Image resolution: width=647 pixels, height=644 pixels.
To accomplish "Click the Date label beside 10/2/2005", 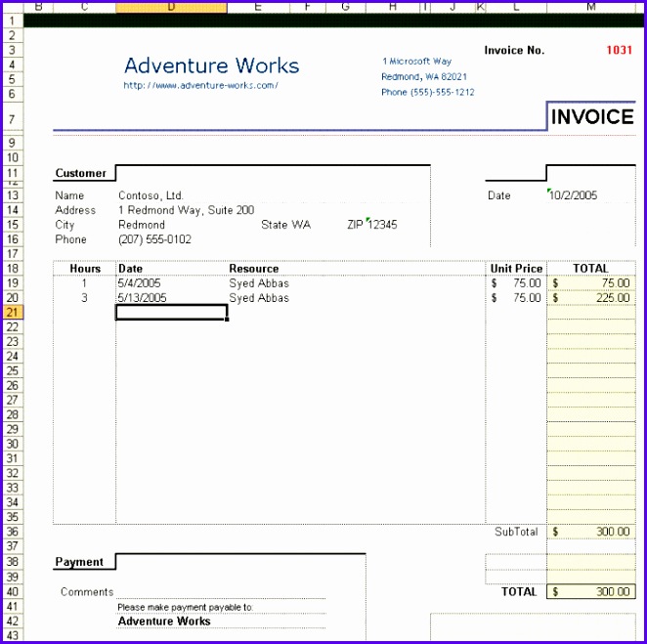I will pos(499,195).
